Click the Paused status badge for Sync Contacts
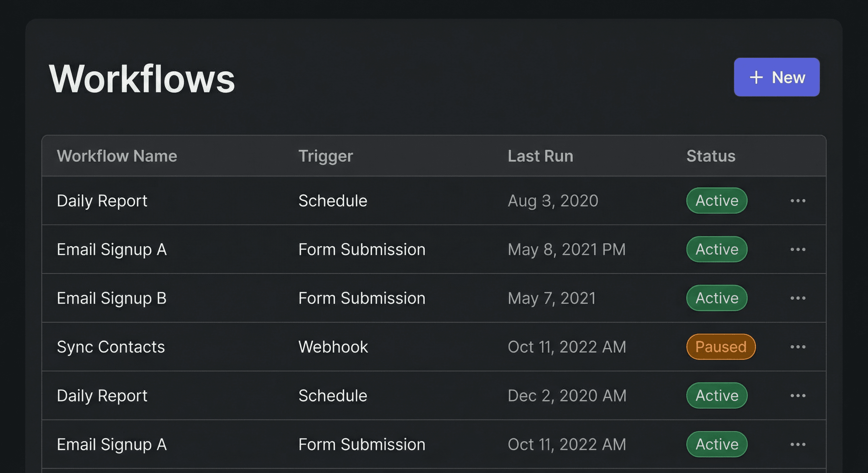 720,347
